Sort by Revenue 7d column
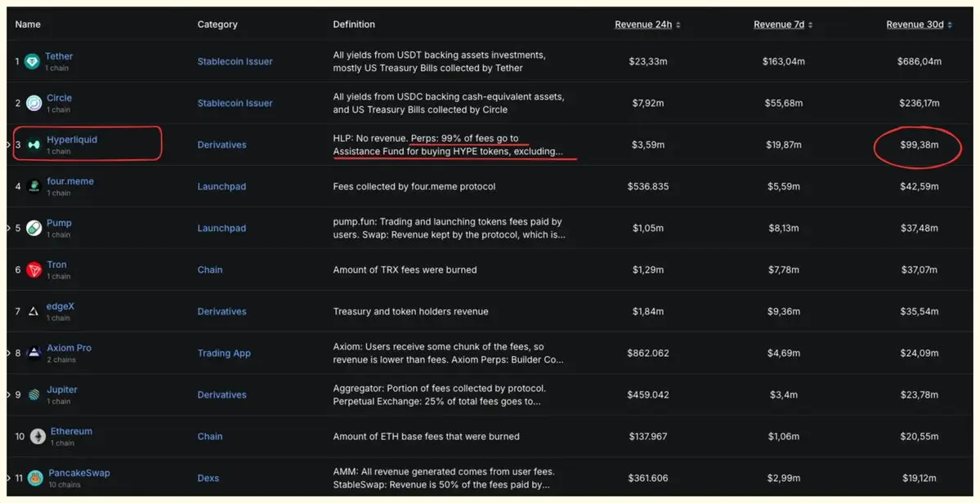 (783, 24)
